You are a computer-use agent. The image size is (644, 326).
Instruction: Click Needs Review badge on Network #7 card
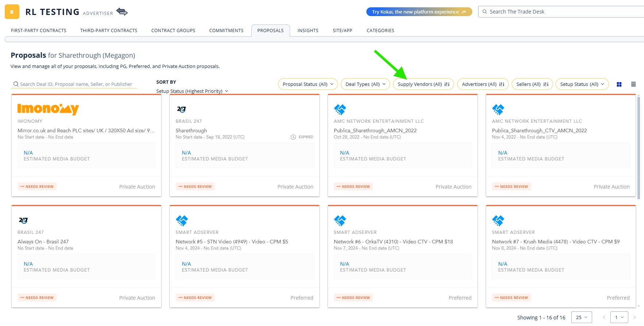coord(511,297)
